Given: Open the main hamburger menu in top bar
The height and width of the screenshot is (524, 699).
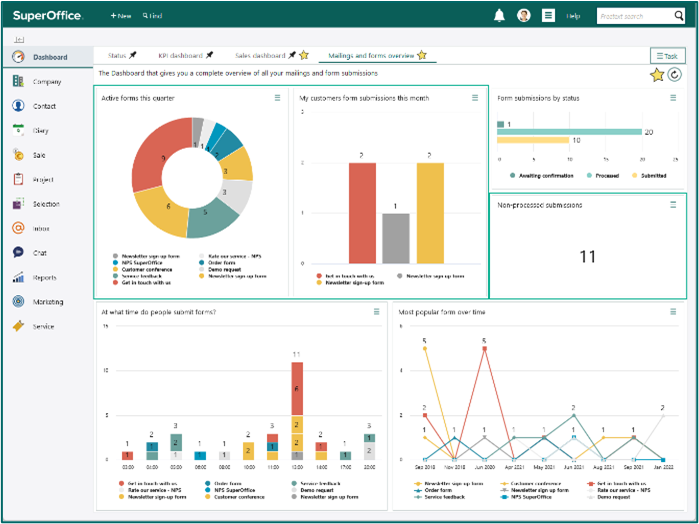Looking at the screenshot, I should click(x=548, y=16).
